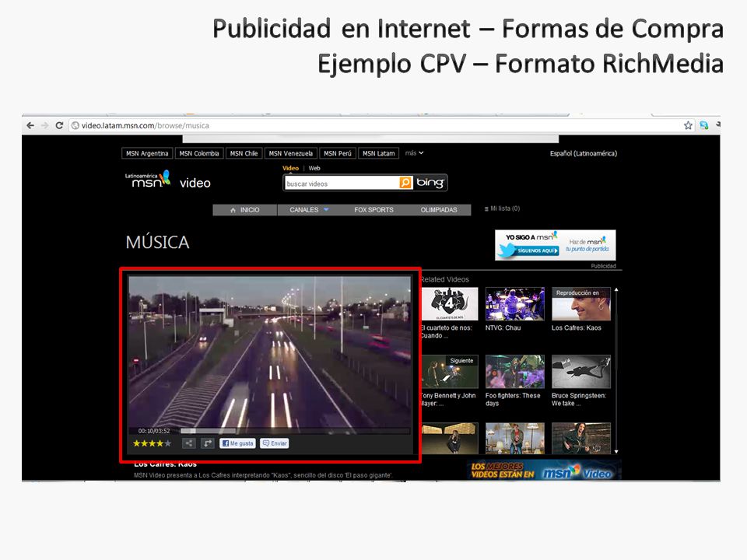Seek using the video progress bar
The image size is (747, 560).
[x=295, y=431]
